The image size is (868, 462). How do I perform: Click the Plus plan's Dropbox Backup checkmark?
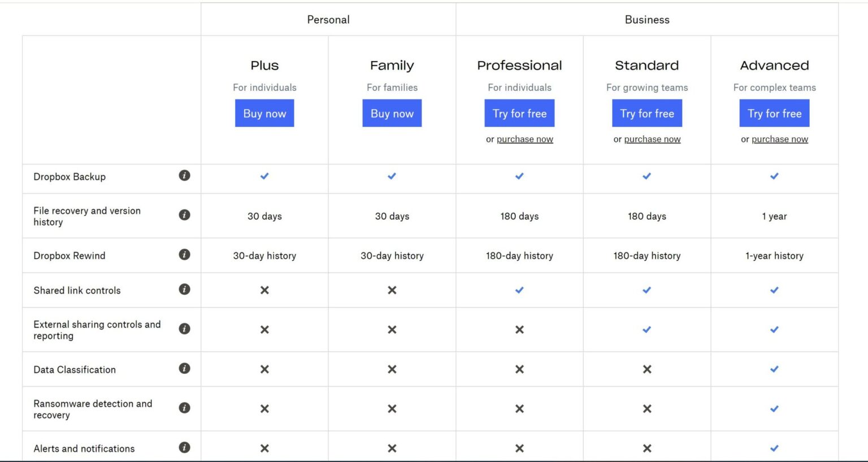[x=264, y=176]
